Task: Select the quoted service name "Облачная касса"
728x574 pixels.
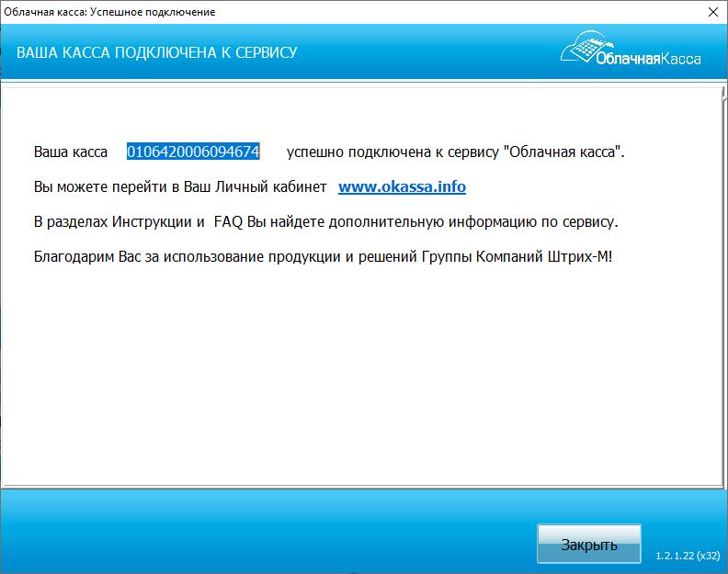Action: (563, 152)
